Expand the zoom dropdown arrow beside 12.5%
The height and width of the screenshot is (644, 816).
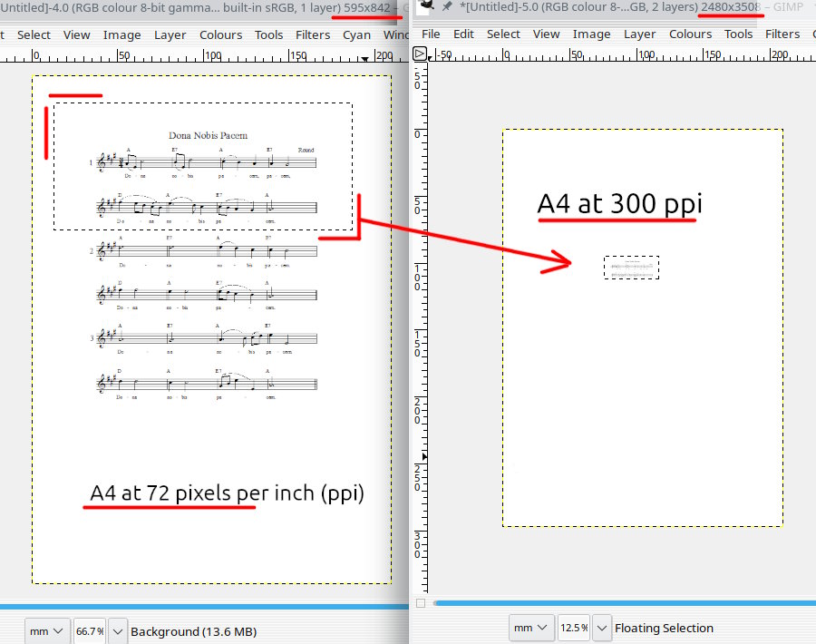(602, 628)
